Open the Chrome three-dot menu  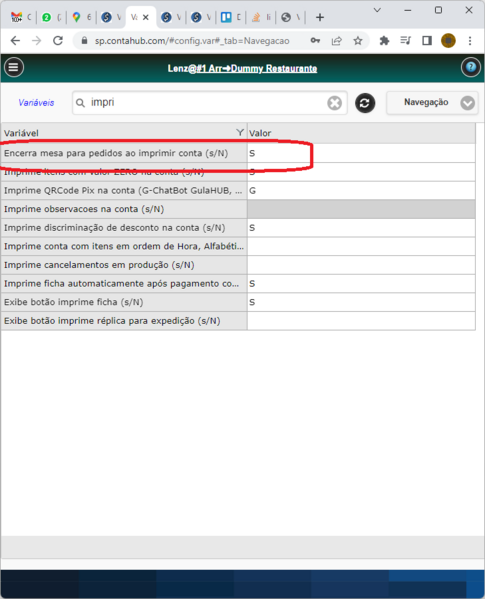coord(470,40)
